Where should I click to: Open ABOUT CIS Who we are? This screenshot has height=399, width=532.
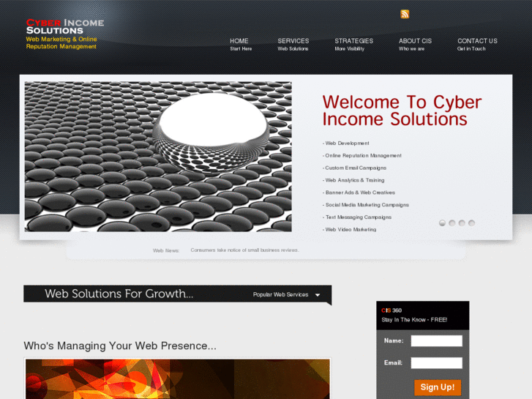click(x=415, y=45)
